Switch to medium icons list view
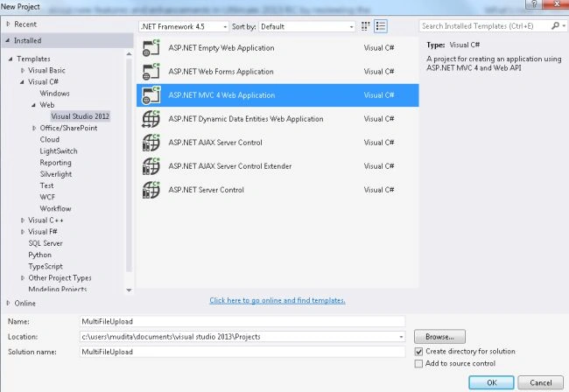 (x=381, y=26)
